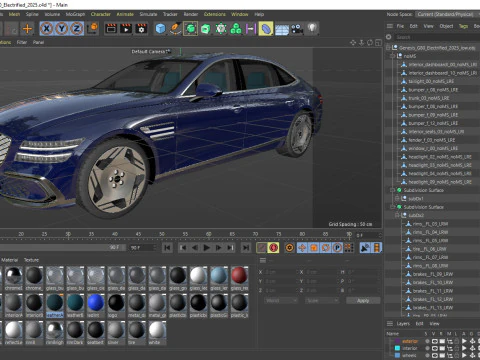This screenshot has height=360, width=480.
Task: Collapse the first Subdivision Surface object
Action: (393, 190)
